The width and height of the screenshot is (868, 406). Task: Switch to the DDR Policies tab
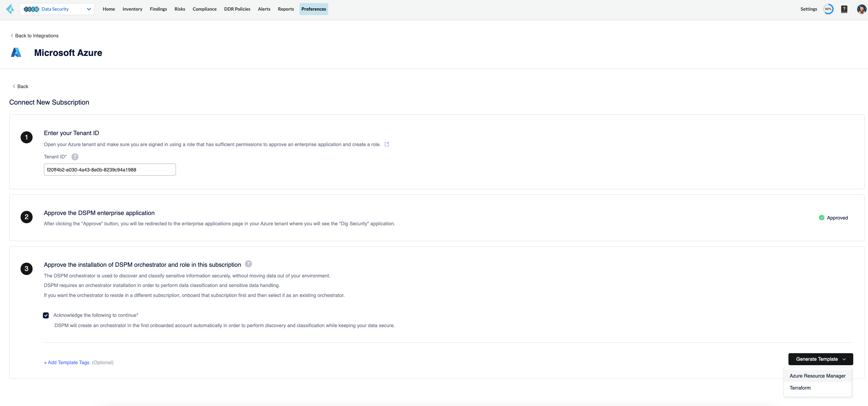click(x=237, y=9)
